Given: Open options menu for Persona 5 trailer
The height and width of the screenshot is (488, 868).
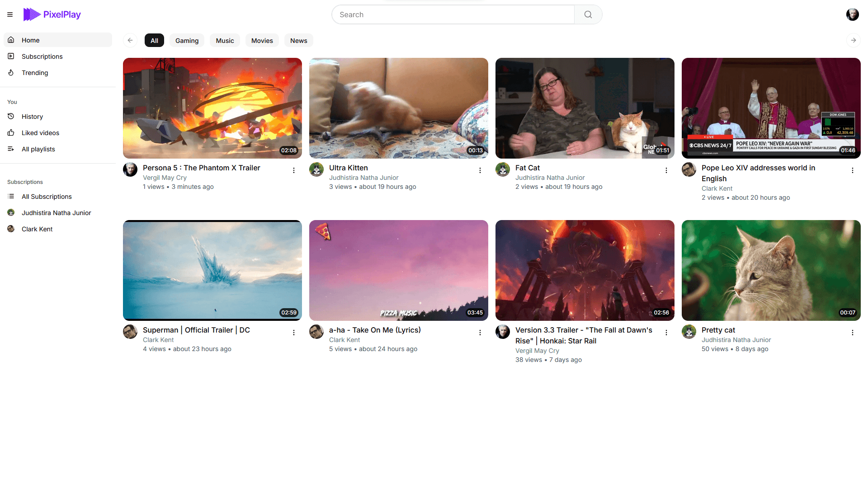Looking at the screenshot, I should point(294,170).
